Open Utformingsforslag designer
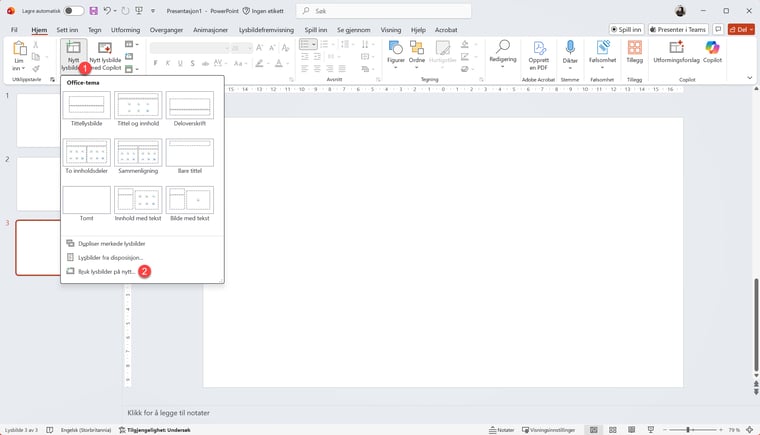760x435 pixels. click(676, 52)
